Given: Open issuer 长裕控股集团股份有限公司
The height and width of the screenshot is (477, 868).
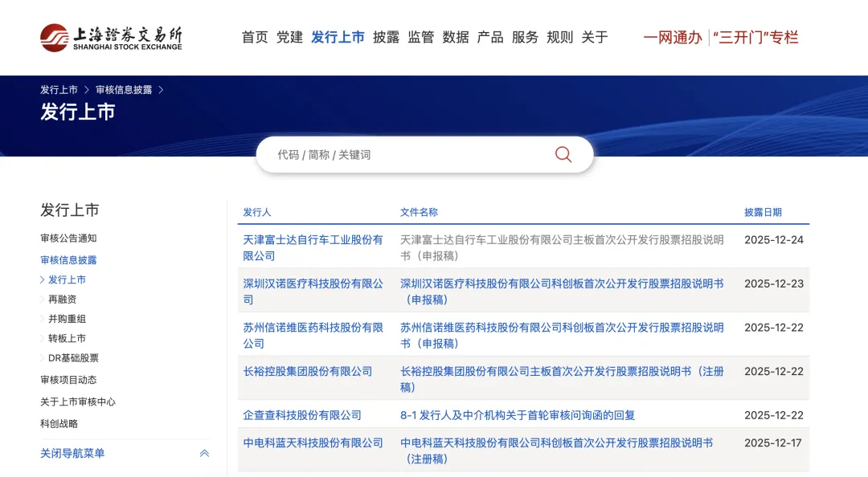Looking at the screenshot, I should click(307, 371).
